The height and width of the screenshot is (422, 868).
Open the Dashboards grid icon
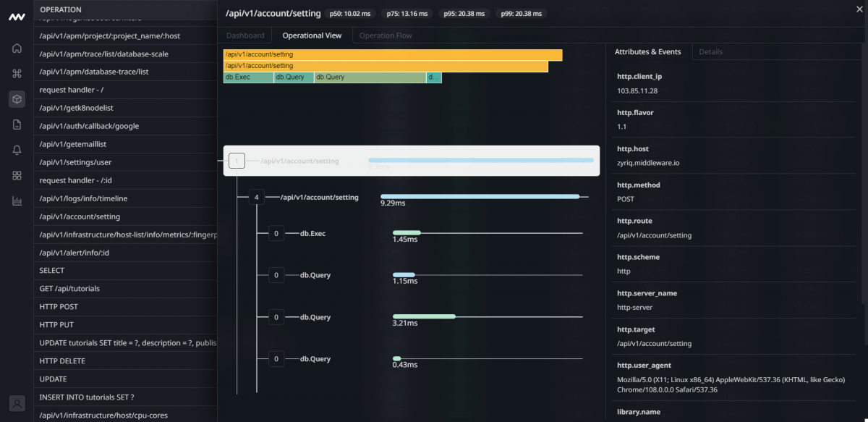(17, 174)
